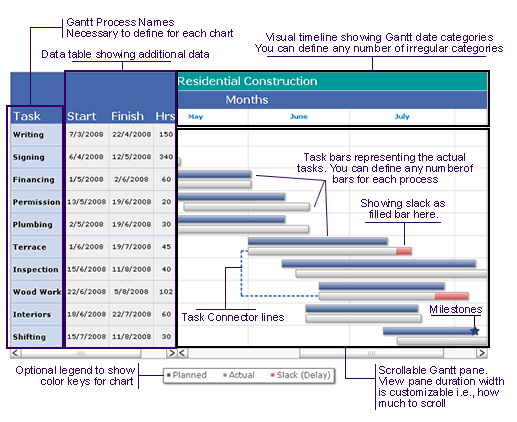
Task: Click right scroll arrow of Gantt pane
Action: [x=482, y=353]
